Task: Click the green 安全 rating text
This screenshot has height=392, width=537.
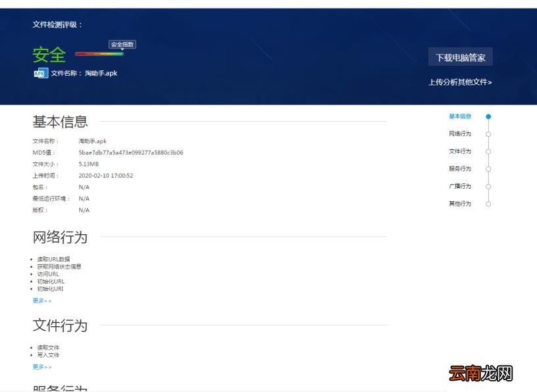Action: [49, 55]
